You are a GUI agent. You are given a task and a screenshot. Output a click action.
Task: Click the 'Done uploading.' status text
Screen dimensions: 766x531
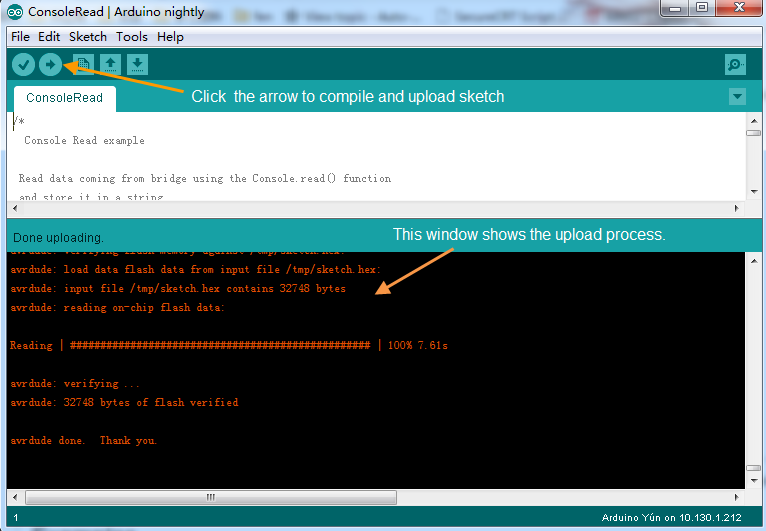click(58, 238)
